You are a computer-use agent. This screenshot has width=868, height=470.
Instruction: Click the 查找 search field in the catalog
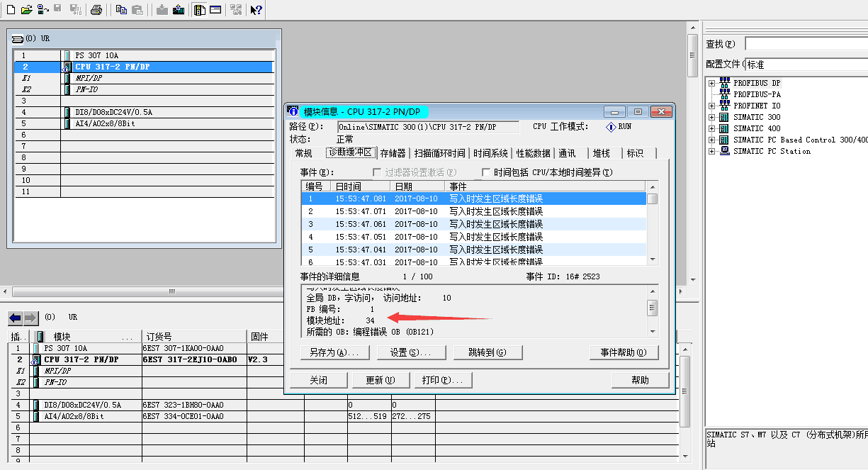click(x=806, y=44)
